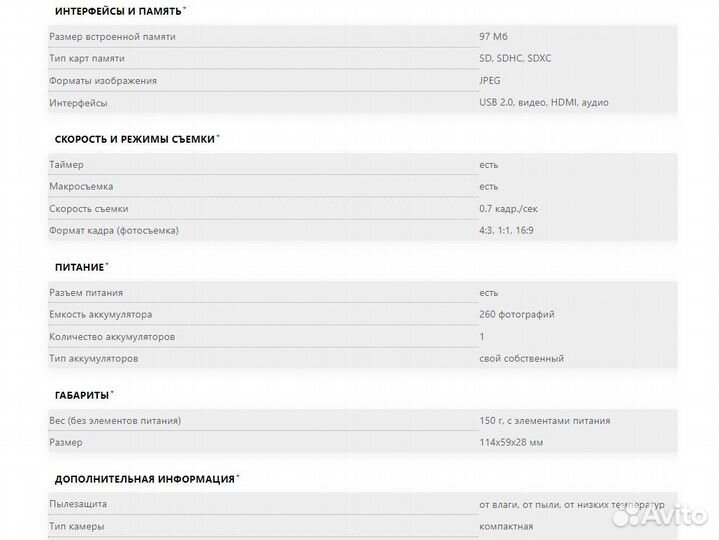This screenshot has width=719, height=540.
Task: Select the ИНТЕРФЕЙСЫ И ПАМЯТЬ section heading
Action: pos(117,11)
